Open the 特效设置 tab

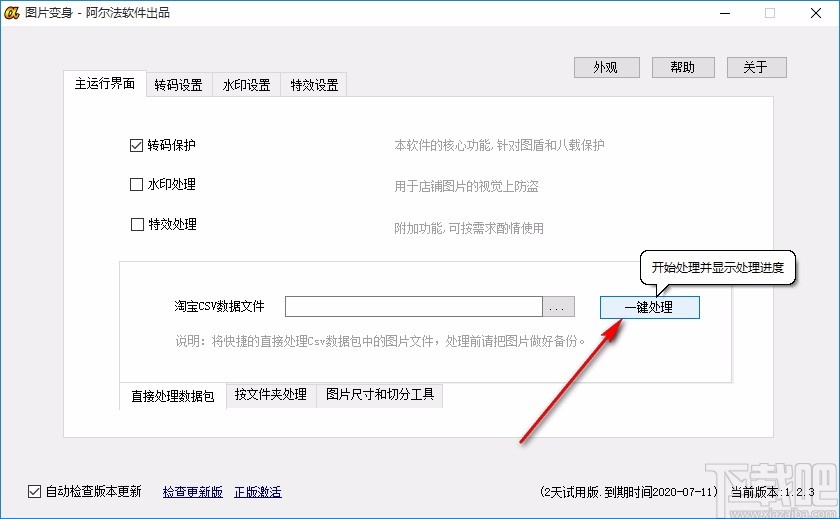coord(314,85)
